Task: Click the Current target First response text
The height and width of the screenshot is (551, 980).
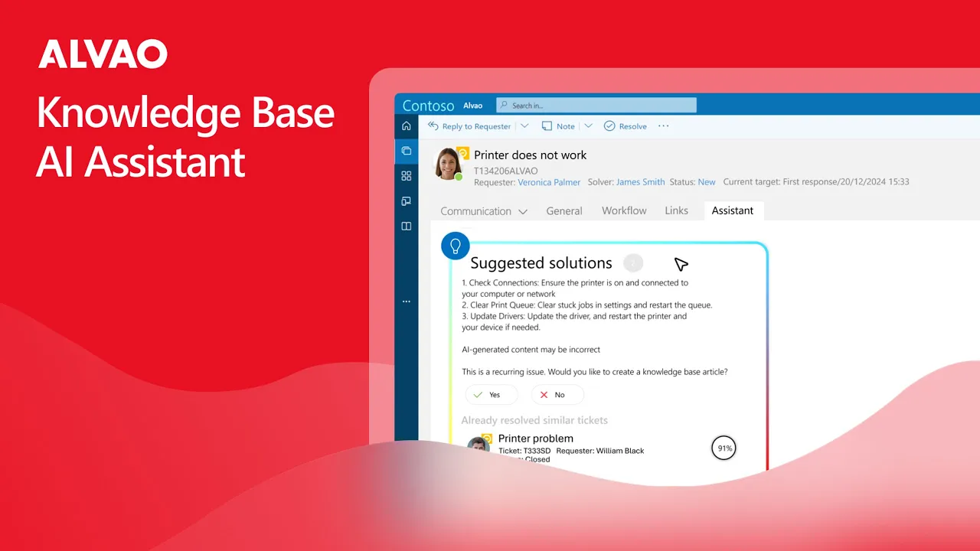Action: click(x=816, y=182)
